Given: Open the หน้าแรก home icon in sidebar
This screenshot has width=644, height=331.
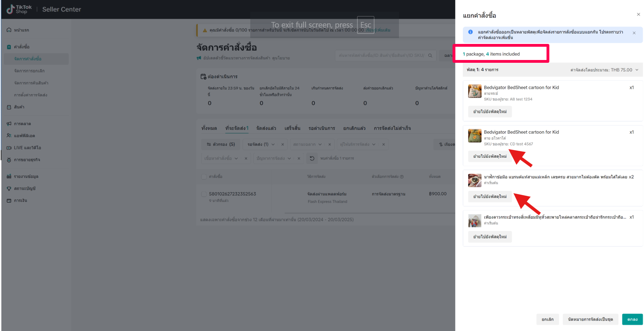Looking at the screenshot, I should [9, 30].
